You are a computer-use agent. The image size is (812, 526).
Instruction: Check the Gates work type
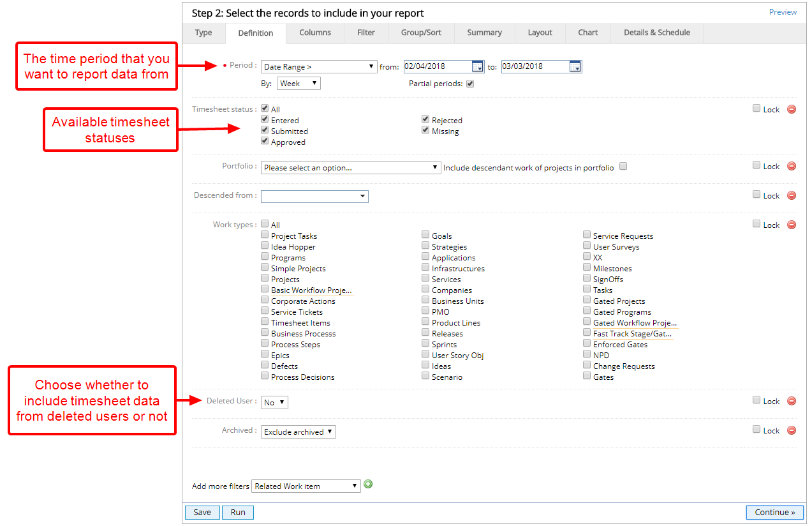tap(587, 376)
